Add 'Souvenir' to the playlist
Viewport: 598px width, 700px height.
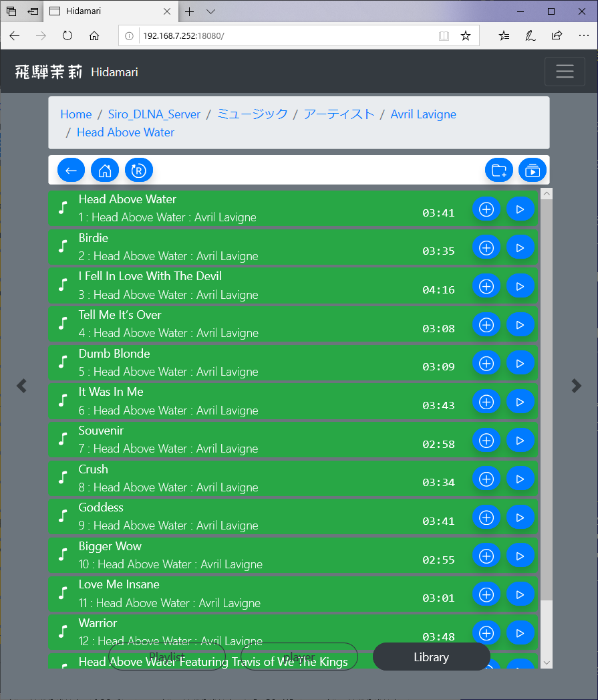pyautogui.click(x=486, y=441)
